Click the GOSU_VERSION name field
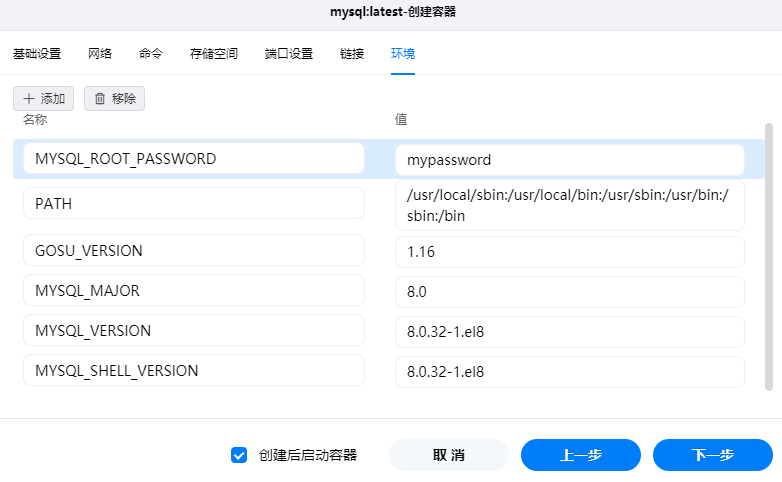Screen dimensions: 782x482 194,250
